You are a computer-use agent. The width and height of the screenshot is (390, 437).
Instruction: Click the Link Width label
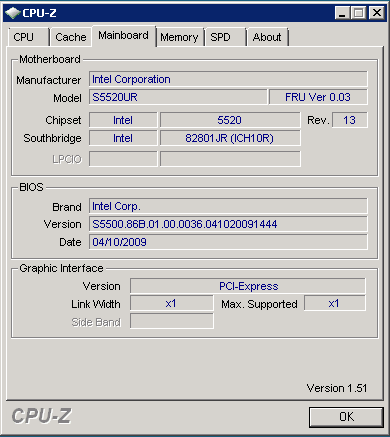click(x=96, y=304)
